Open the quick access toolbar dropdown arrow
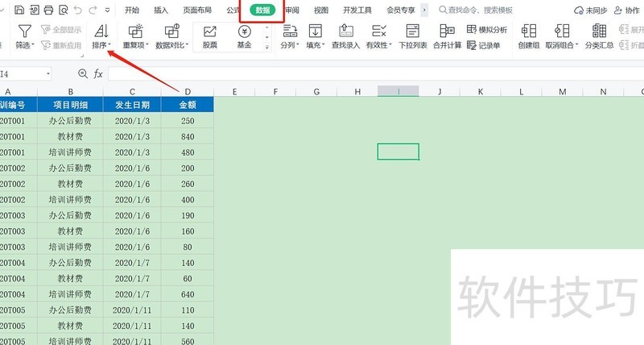Screen dimensions: 644x345 [x=107, y=10]
